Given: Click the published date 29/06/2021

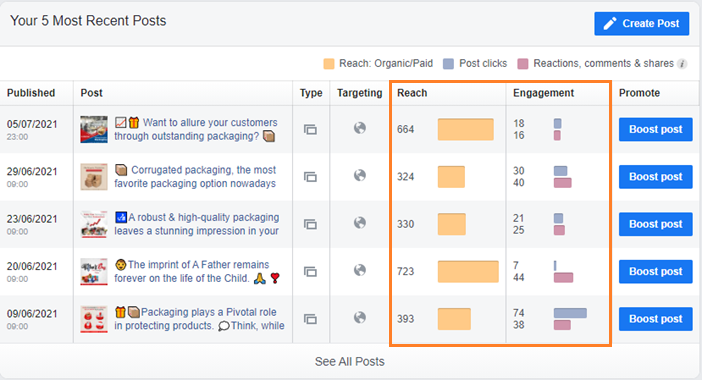Looking at the screenshot, I should click(x=32, y=172).
